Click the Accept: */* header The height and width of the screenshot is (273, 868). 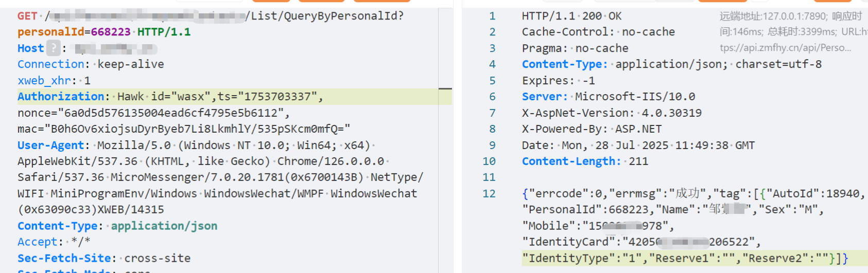pos(54,242)
